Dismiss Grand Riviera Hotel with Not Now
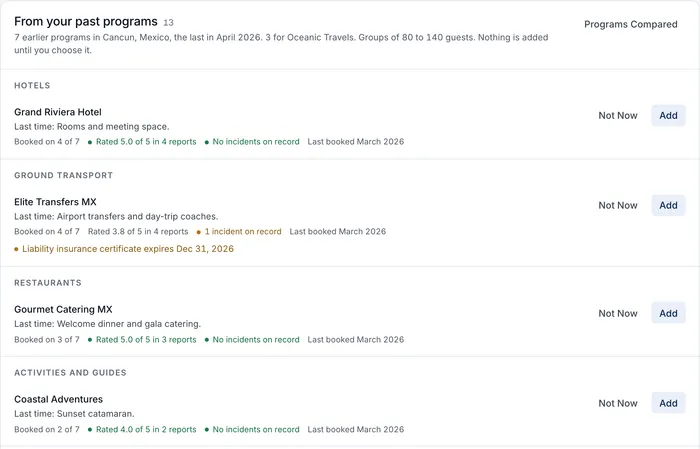Viewport: 700px width, 449px height. [x=618, y=116]
